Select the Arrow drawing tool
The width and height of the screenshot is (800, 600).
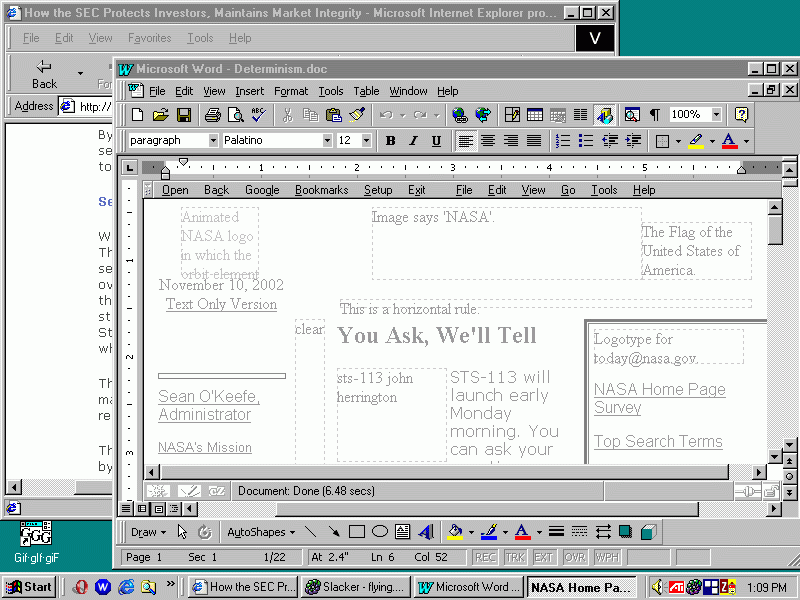click(x=334, y=532)
